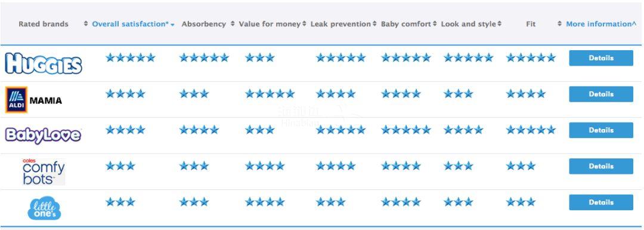Click the sort arrows beside Fit column
The image size is (644, 230).
pos(559,24)
